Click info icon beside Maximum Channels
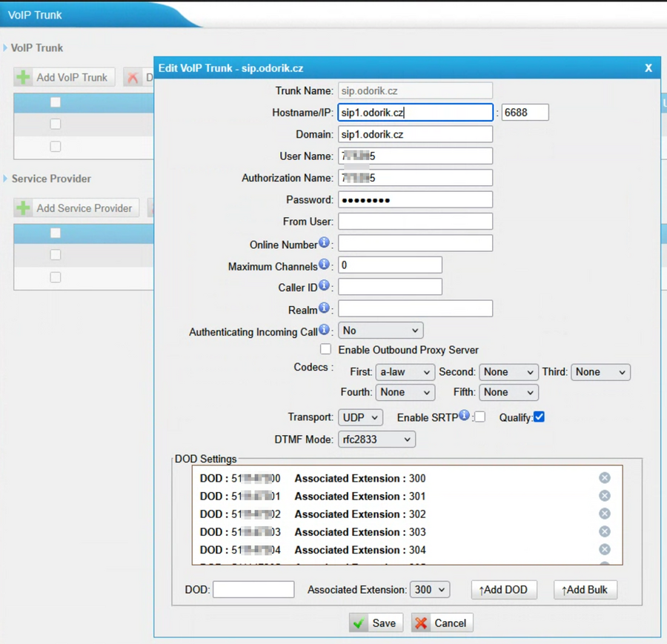The height and width of the screenshot is (644, 667). pos(324,265)
